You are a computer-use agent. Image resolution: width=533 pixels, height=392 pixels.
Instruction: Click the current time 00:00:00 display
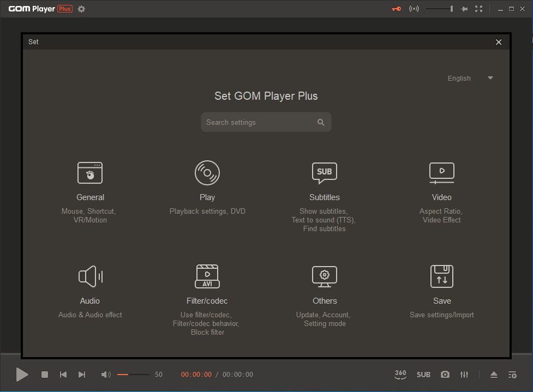(196, 375)
